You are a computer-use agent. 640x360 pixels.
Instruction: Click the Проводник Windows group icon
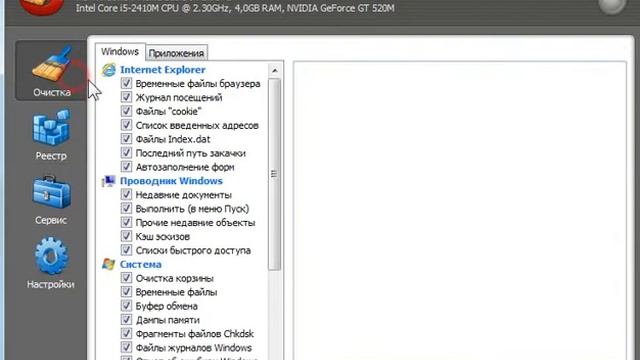pos(109,181)
